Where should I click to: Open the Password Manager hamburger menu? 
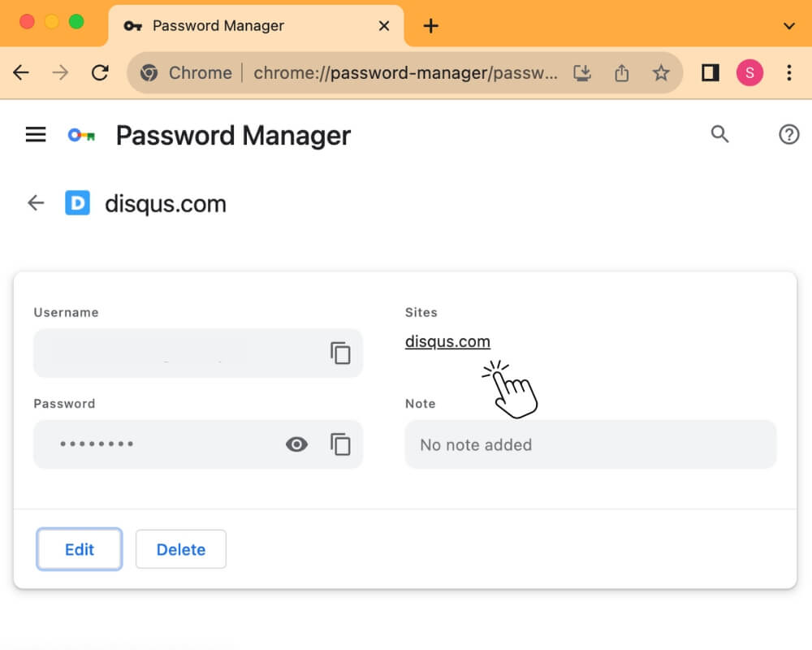(x=35, y=134)
